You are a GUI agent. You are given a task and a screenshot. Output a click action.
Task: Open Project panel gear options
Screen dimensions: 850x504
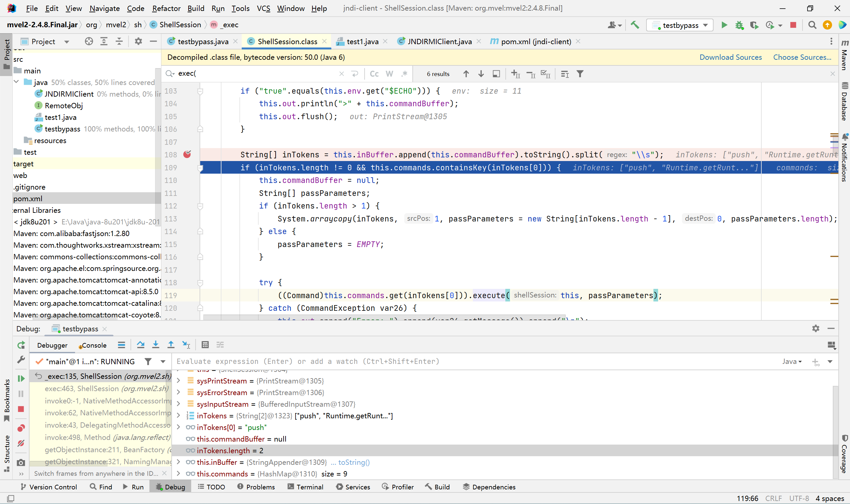coord(138,42)
